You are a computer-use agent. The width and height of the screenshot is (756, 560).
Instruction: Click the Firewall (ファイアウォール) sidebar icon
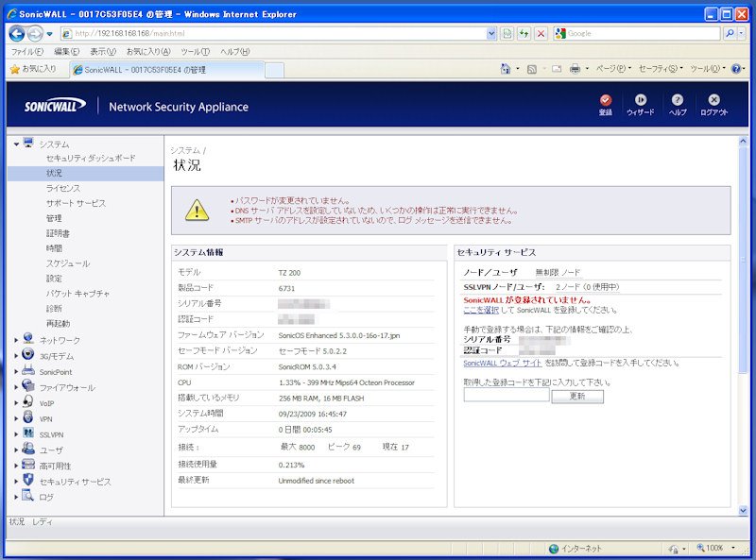28,386
